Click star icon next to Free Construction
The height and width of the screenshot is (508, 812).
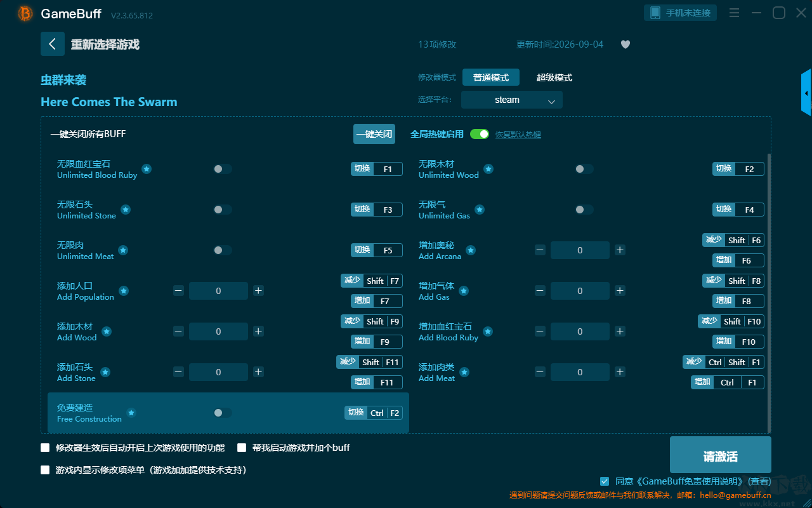tap(131, 413)
